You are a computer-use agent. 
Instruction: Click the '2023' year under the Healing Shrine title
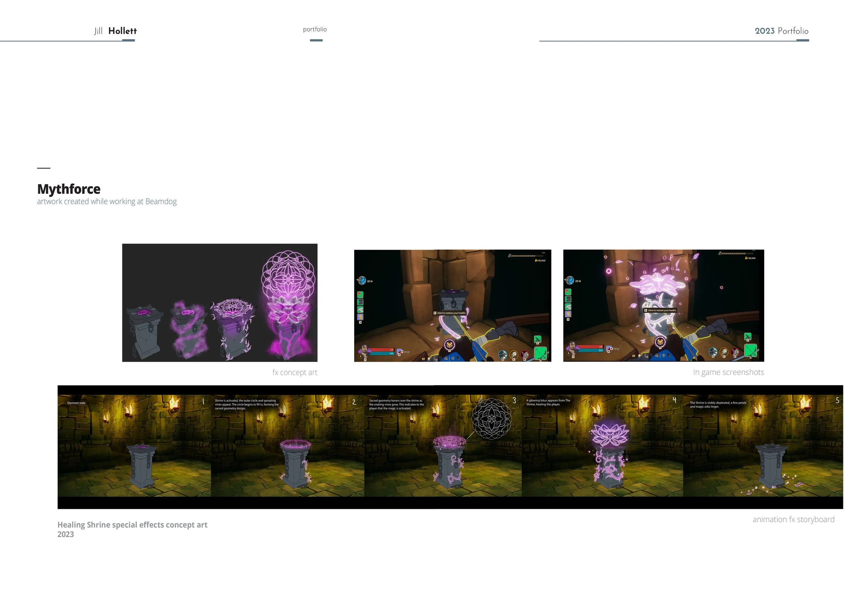pyautogui.click(x=66, y=534)
